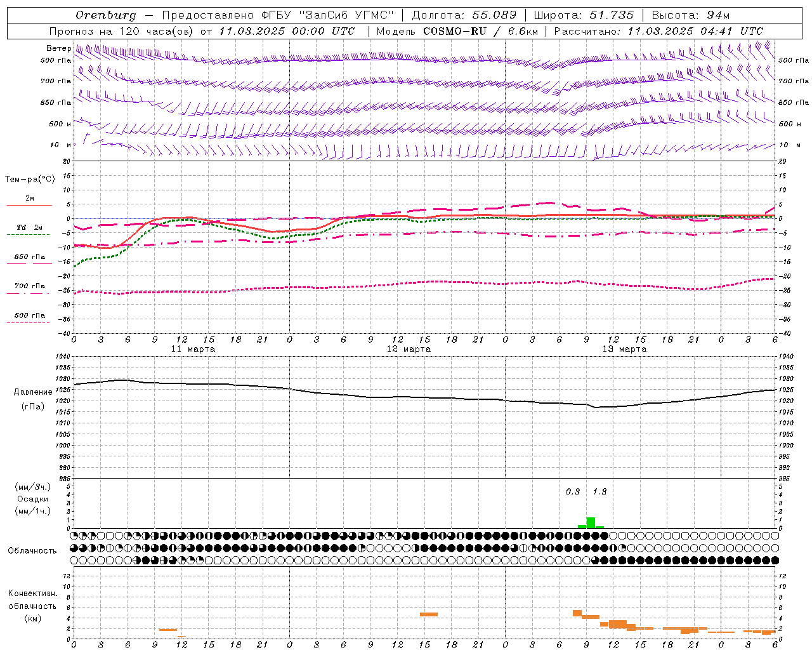This screenshot has width=812, height=650.
Task: Click the Долгота: 55.089 value
Action: pos(464,15)
